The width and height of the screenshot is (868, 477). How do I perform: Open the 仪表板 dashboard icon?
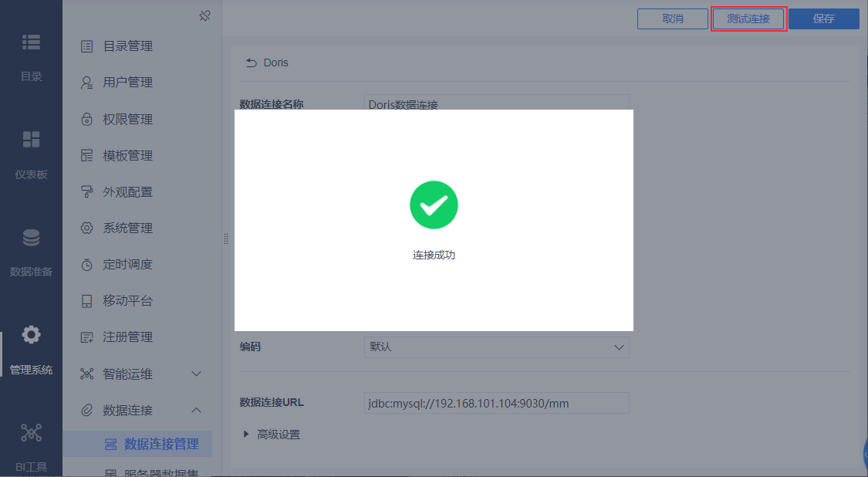coord(31,140)
